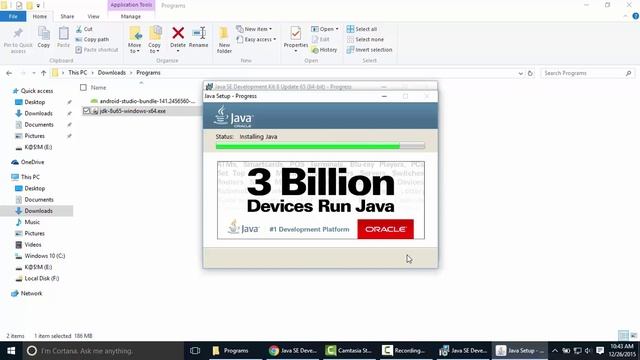Open the recent locations dropdown arrow
The height and width of the screenshot is (360, 640).
[33, 73]
